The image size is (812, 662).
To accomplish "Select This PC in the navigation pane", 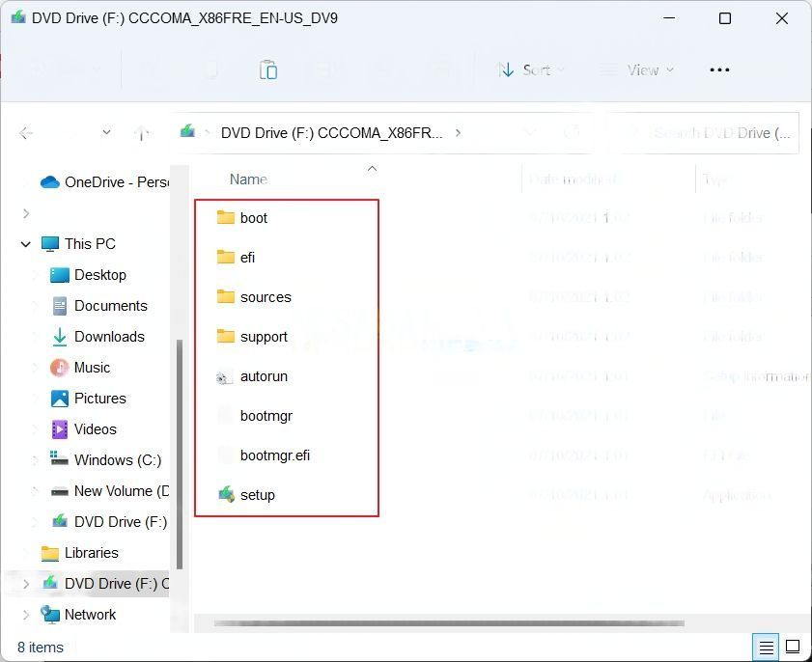I will [x=79, y=244].
